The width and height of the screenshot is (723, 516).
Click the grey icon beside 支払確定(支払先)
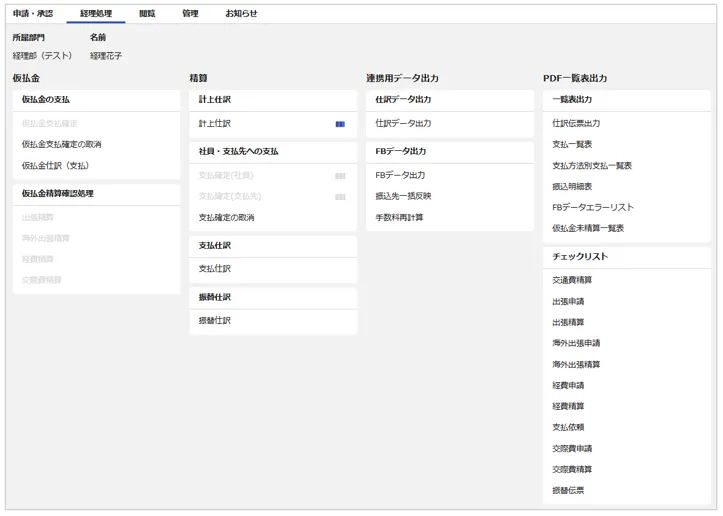(x=340, y=197)
